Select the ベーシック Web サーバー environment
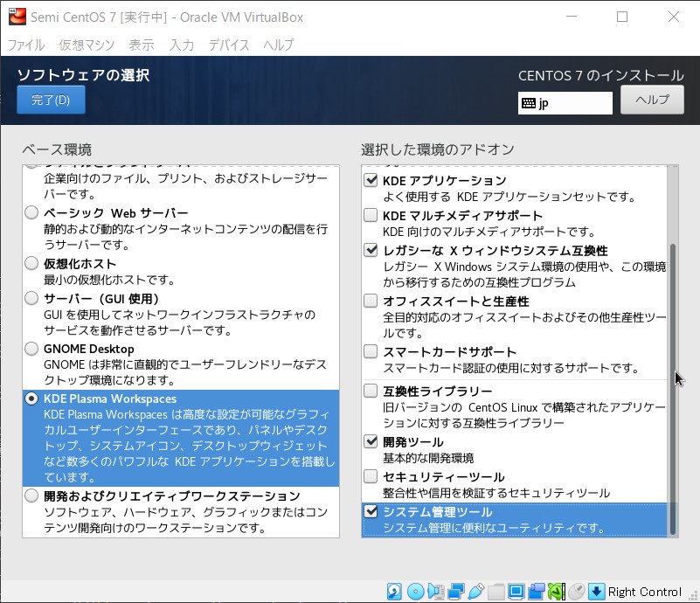 tap(31, 213)
